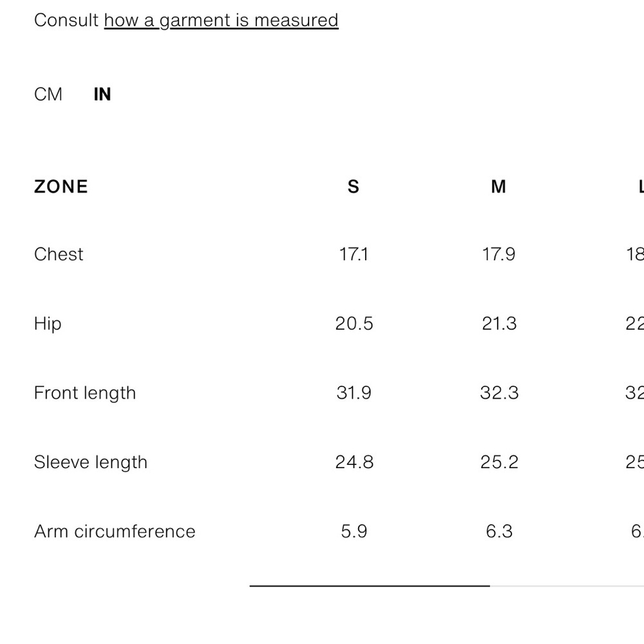Open the how a garment is measured link

click(x=221, y=21)
